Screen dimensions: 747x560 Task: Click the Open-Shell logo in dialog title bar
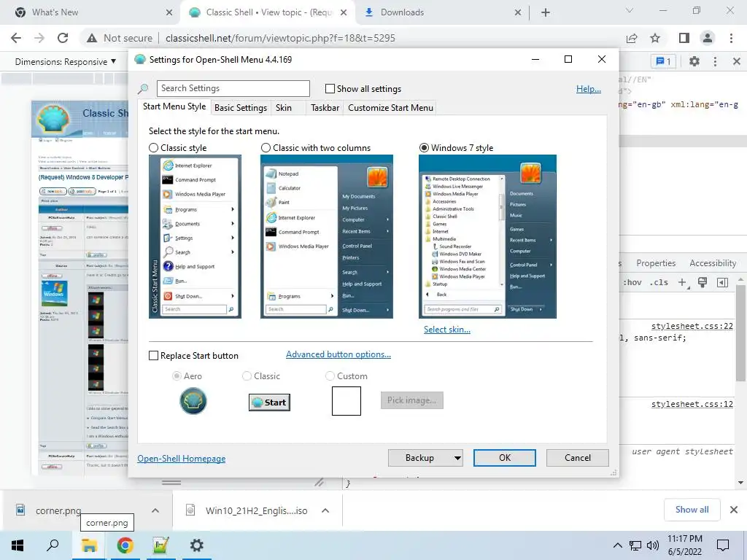(139, 60)
